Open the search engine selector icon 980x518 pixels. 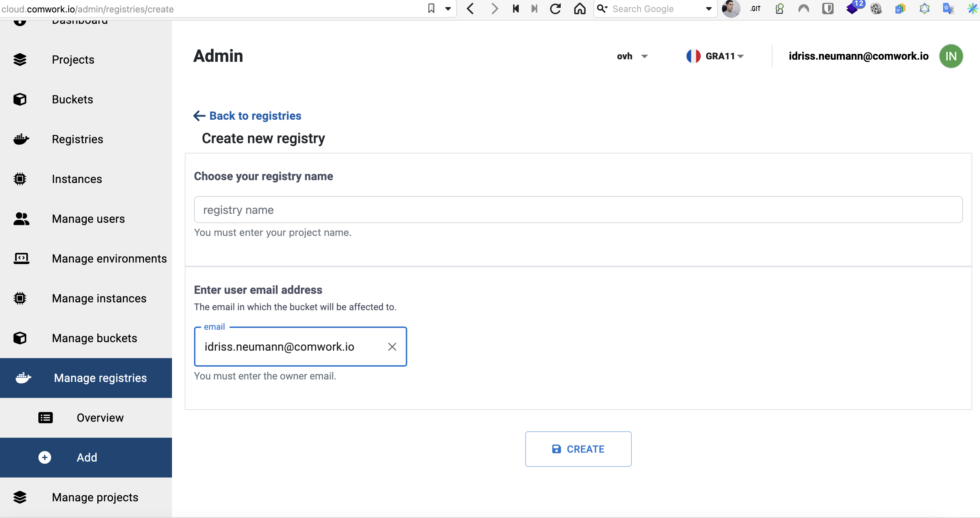coord(602,9)
